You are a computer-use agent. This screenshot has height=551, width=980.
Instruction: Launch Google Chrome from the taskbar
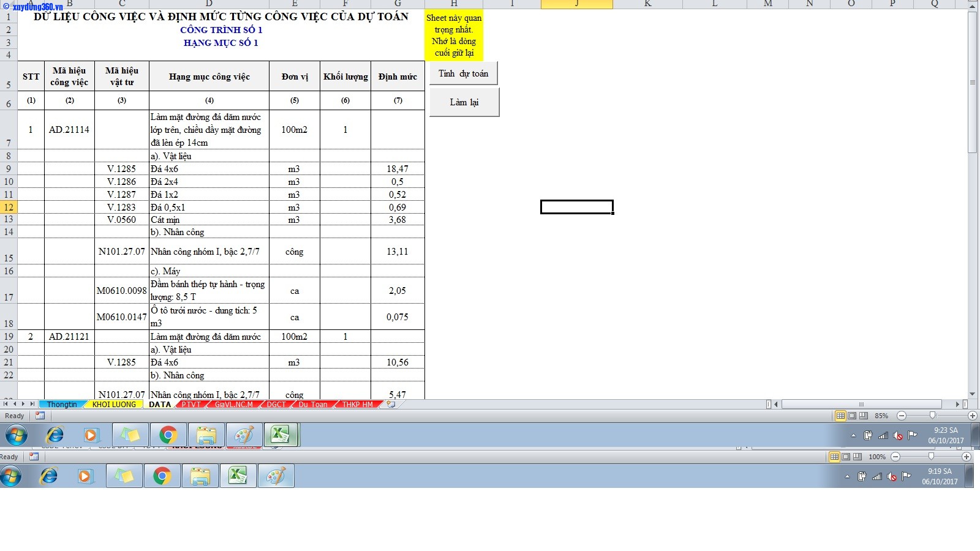coord(168,435)
